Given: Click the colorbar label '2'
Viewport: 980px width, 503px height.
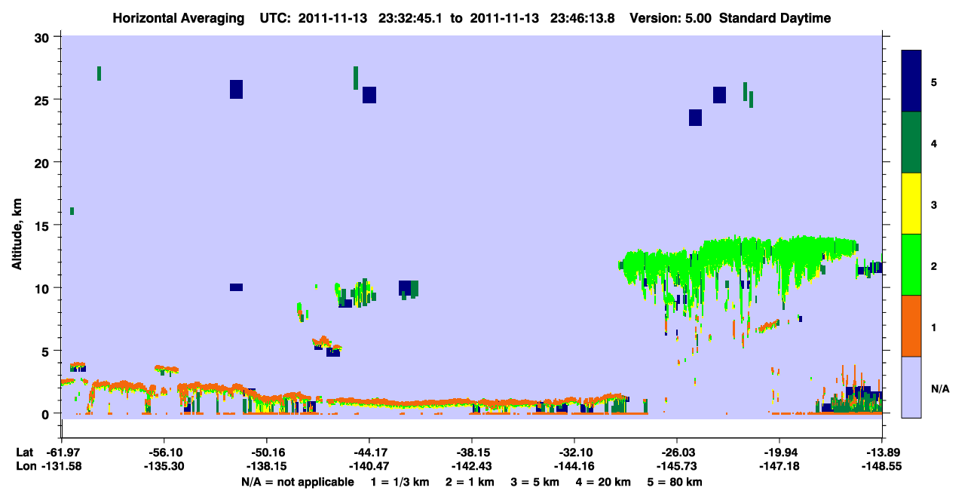Looking at the screenshot, I should click(934, 265).
